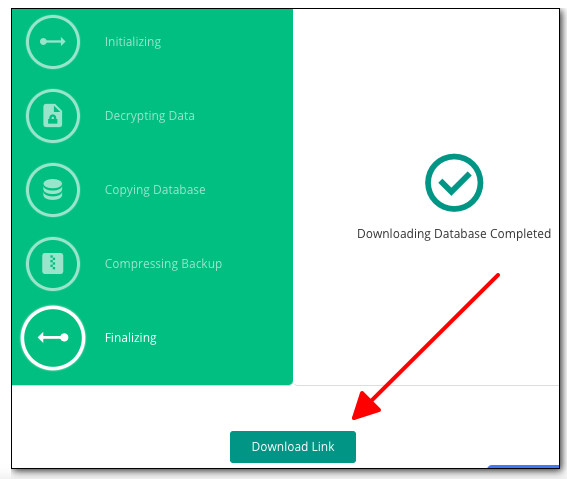Click the red arrow annotation pointing downward
This screenshot has height=479, width=567.
[426, 346]
